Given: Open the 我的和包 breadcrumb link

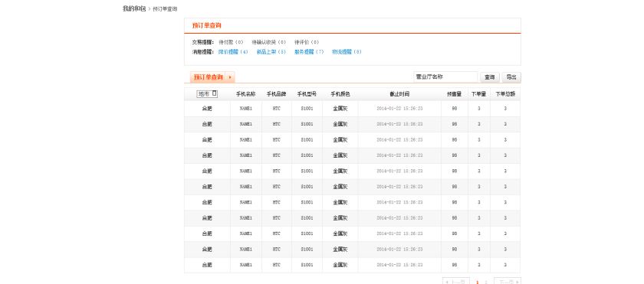Looking at the screenshot, I should pos(134,8).
